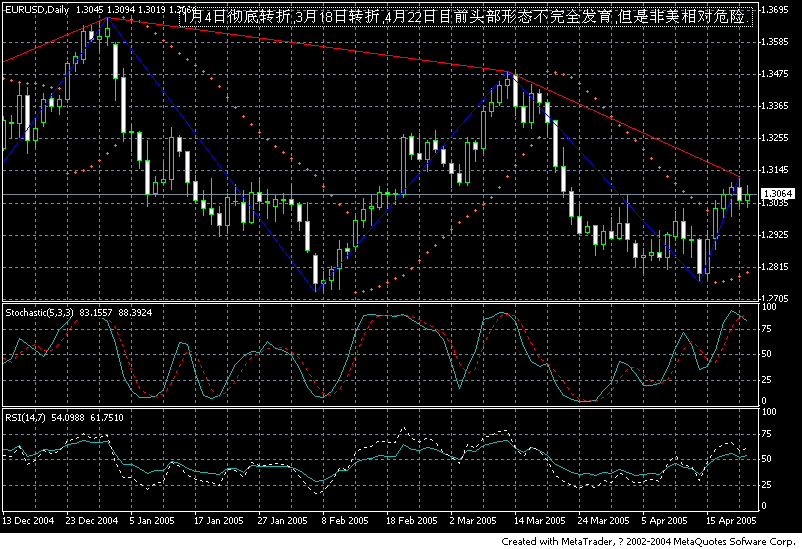
Task: Click the RSI value 61.7510
Action: 107,418
